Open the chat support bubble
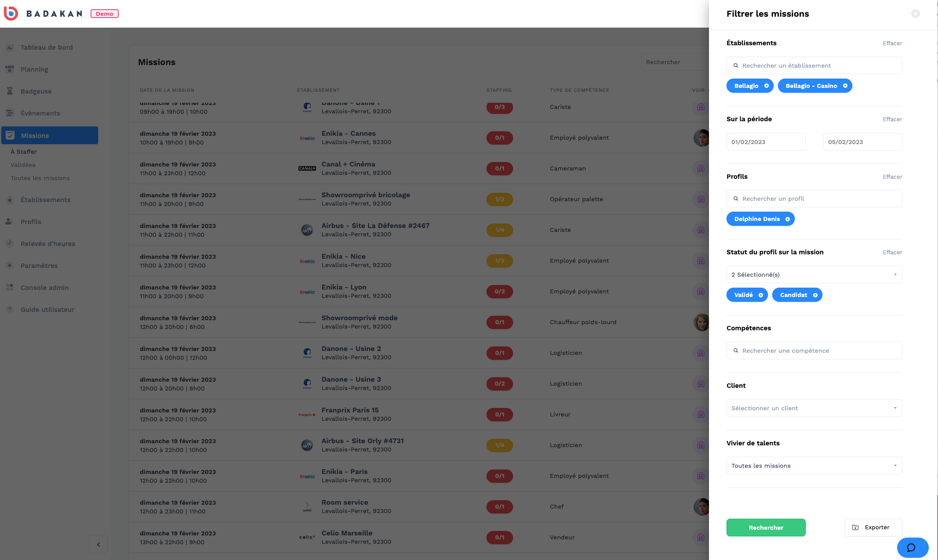The width and height of the screenshot is (938, 560). pyautogui.click(x=913, y=547)
